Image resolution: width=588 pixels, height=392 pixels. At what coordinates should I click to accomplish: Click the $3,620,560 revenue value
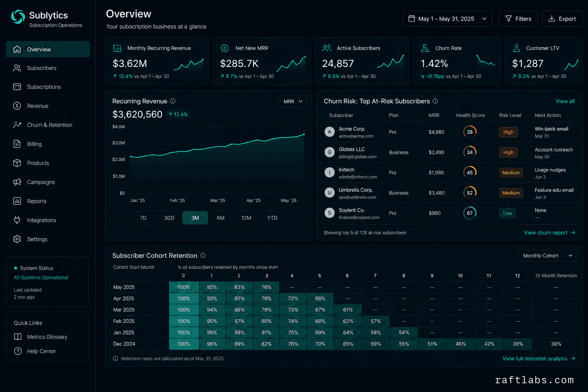[137, 114]
